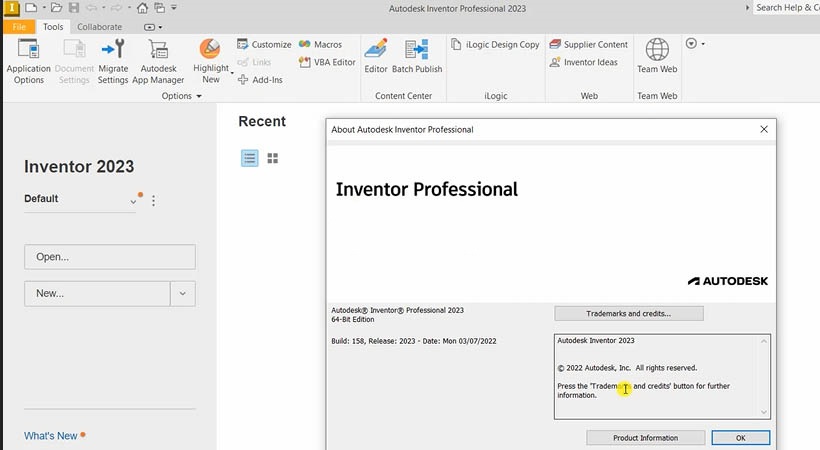Image resolution: width=820 pixels, height=450 pixels.
Task: Switch Recent view to tile layout
Action: click(273, 158)
